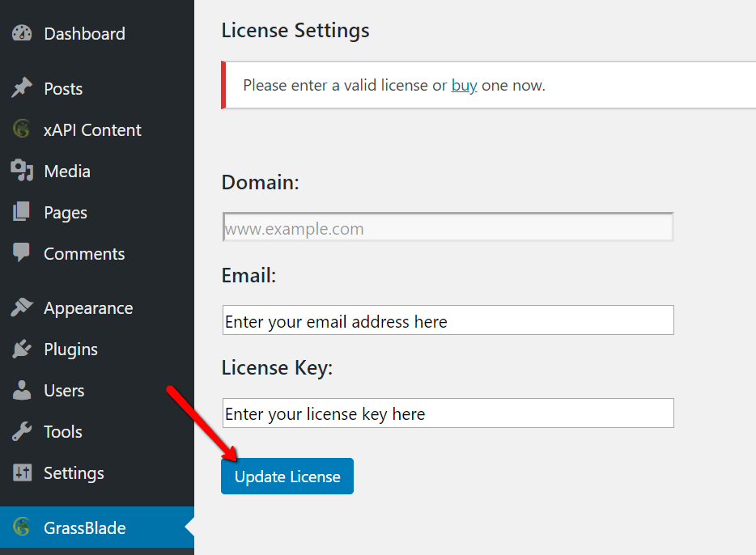
Task: Open the Users menu
Action: pos(97,390)
